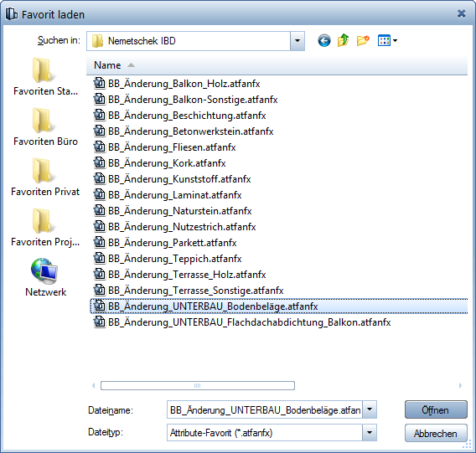Select BB_Änderung_Parkett.atfanfx file

(x=173, y=243)
